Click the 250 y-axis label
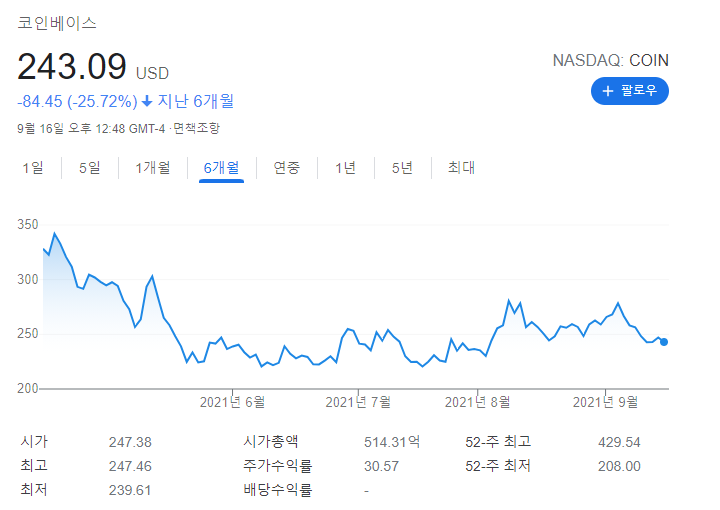This screenshot has height=510, width=720. pyautogui.click(x=28, y=333)
